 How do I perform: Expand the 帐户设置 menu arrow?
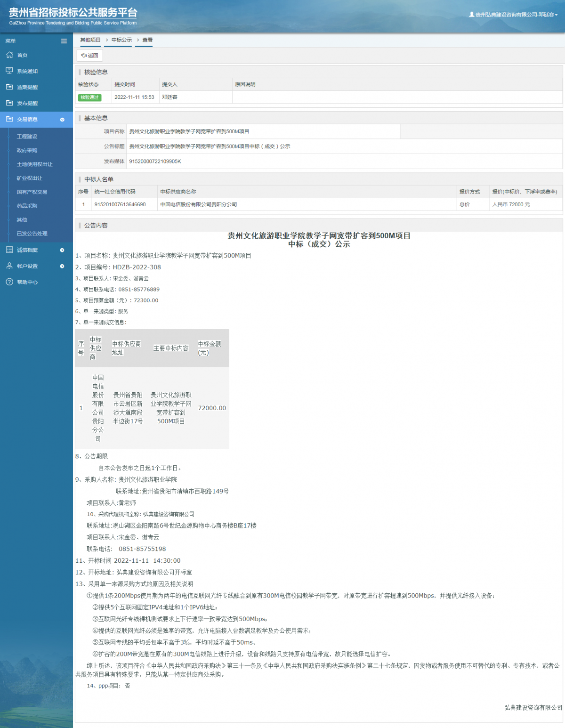62,266
